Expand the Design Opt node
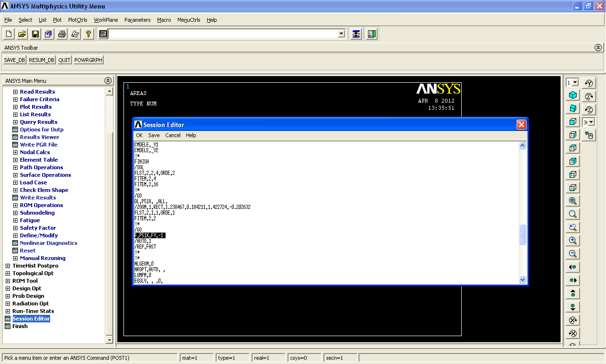606x364 pixels. [x=8, y=288]
